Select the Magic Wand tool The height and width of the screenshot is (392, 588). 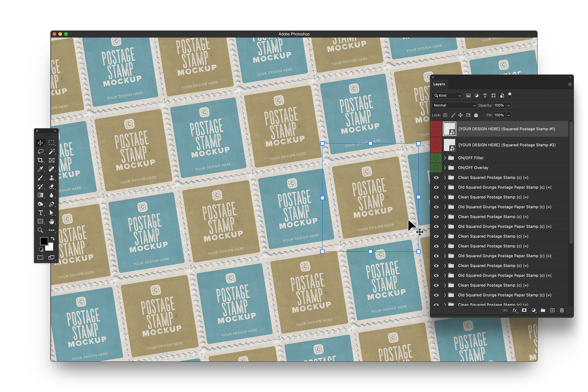click(52, 151)
